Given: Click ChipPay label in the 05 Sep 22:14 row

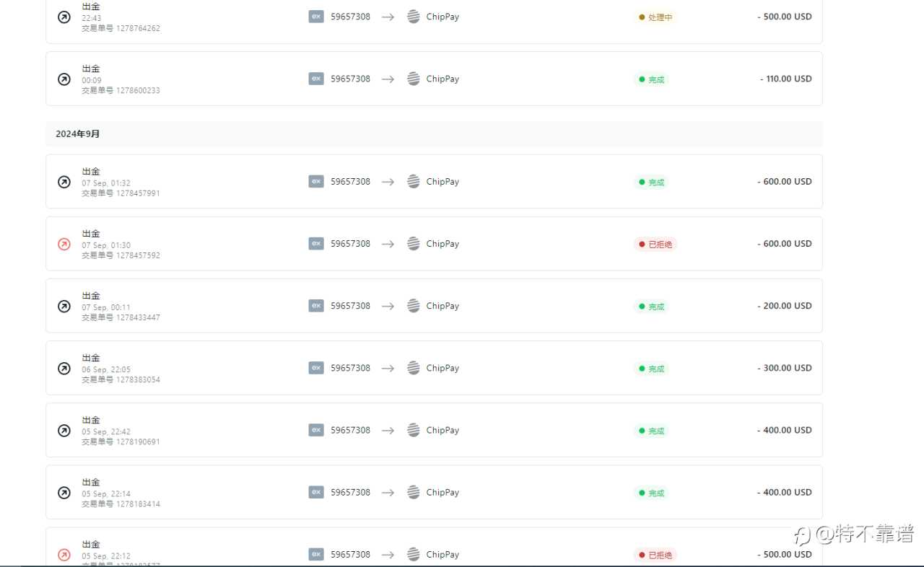Looking at the screenshot, I should pyautogui.click(x=443, y=492).
